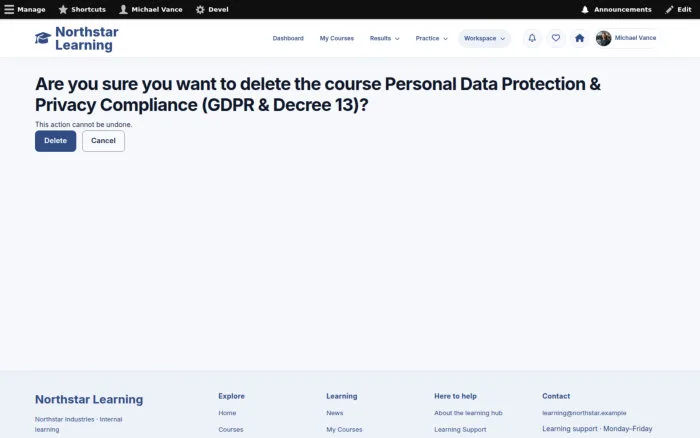The height and width of the screenshot is (438, 700).
Task: Click the Here to help heading
Action: click(455, 396)
